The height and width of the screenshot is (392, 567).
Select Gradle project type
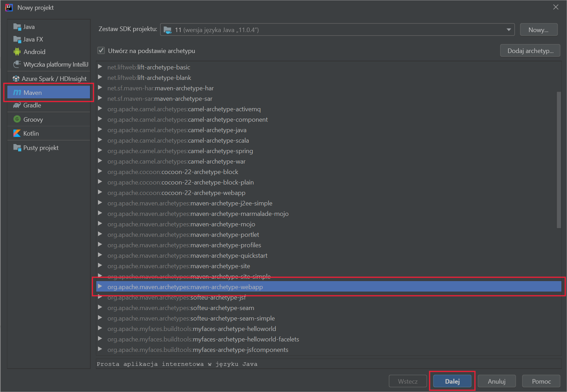(x=48, y=105)
